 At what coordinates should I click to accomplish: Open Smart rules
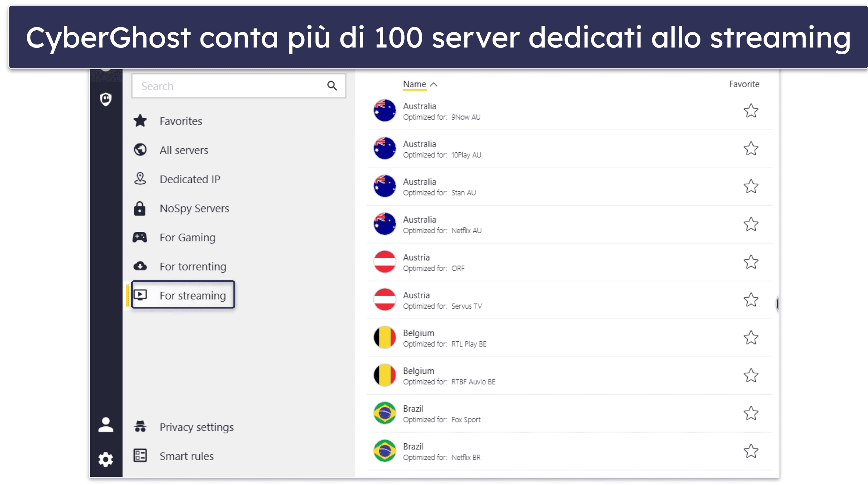(187, 456)
